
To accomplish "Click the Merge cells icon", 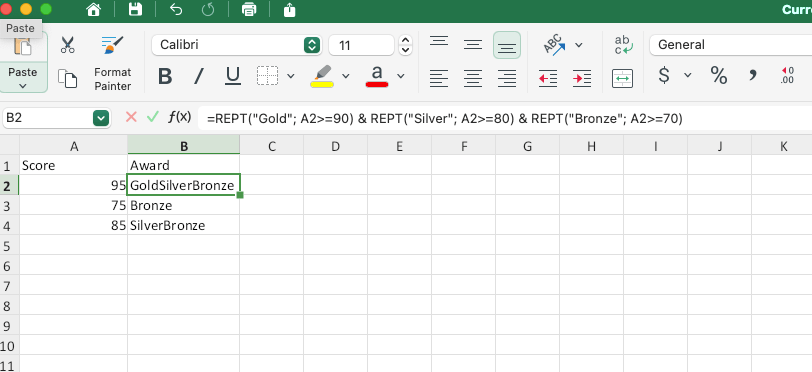I will tap(622, 78).
